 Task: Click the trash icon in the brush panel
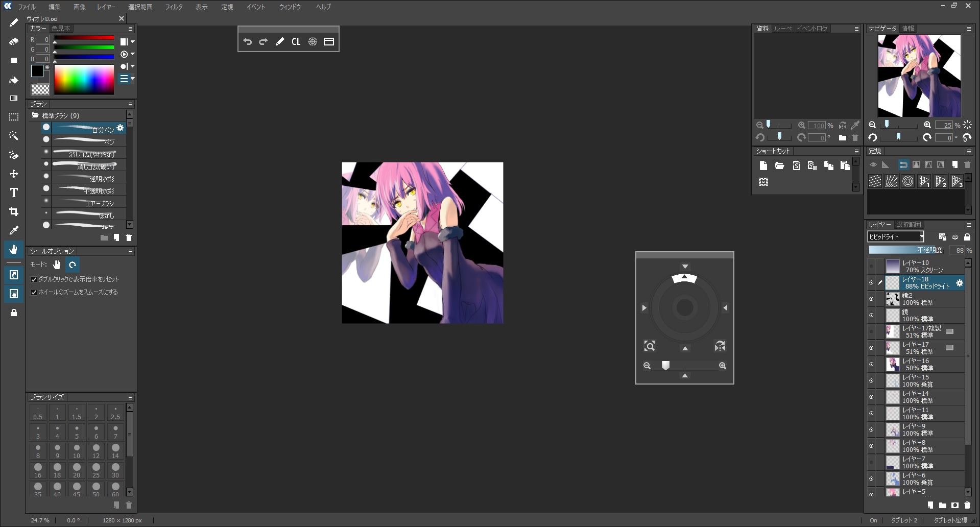click(x=129, y=237)
